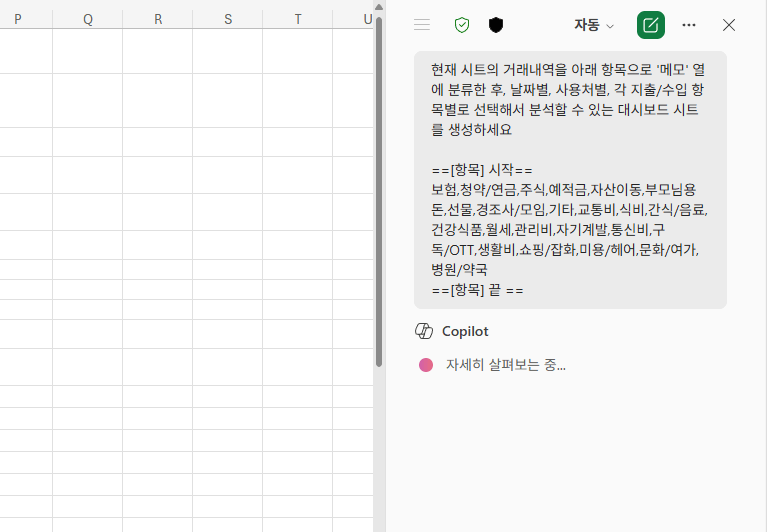Image resolution: width=768 pixels, height=532 pixels.
Task: Click the 'Copilot' name label
Action: coord(465,332)
